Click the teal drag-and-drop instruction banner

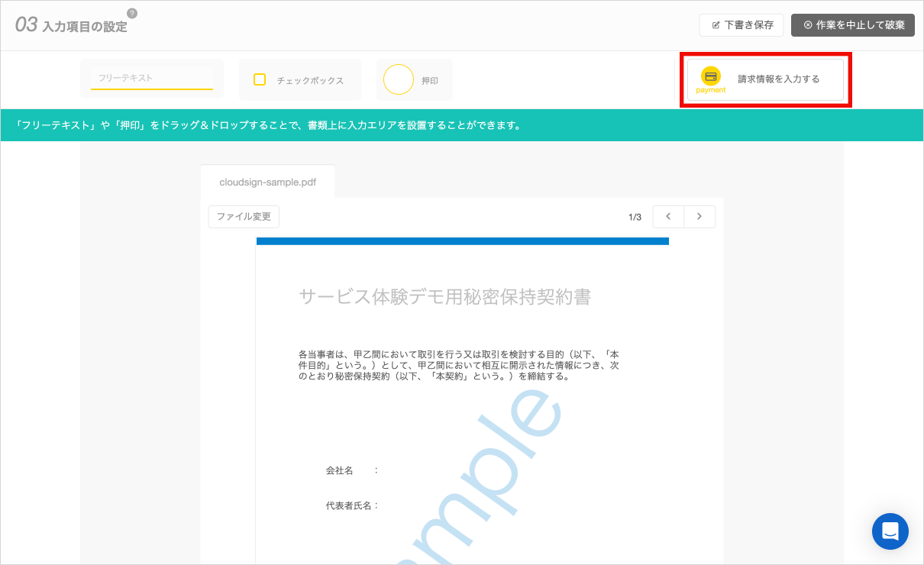tap(462, 125)
